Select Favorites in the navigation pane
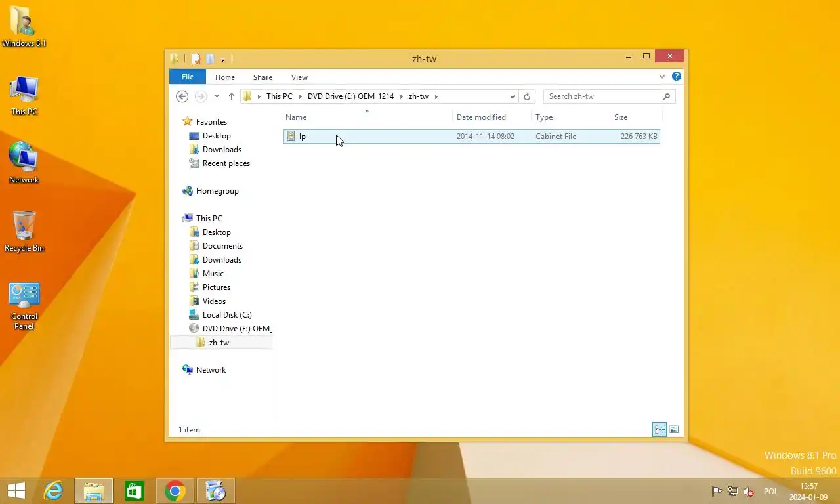 coord(211,122)
